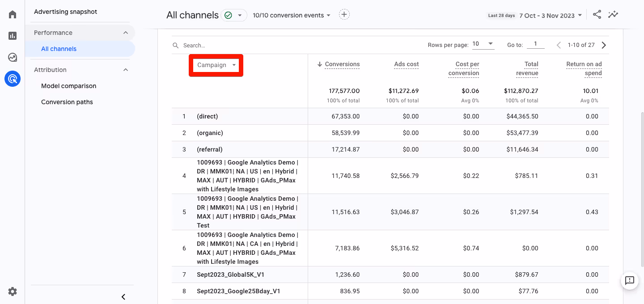Image resolution: width=644 pixels, height=304 pixels.
Task: Open the Explore icon in sidebar
Action: (13, 57)
